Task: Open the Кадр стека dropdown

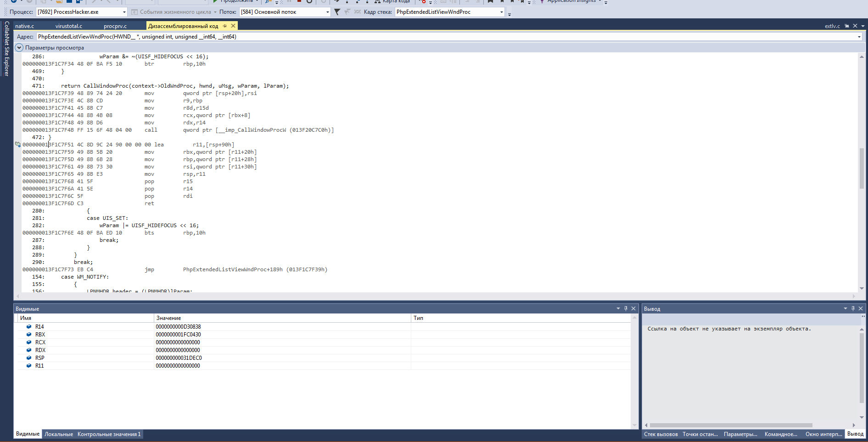Action: (x=502, y=12)
